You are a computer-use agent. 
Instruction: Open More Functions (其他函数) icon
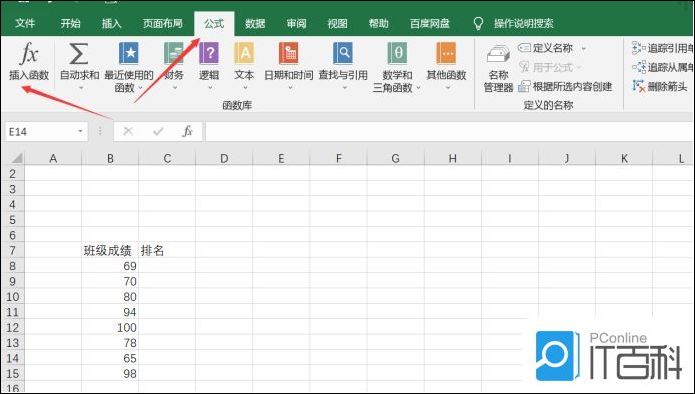coord(446,54)
